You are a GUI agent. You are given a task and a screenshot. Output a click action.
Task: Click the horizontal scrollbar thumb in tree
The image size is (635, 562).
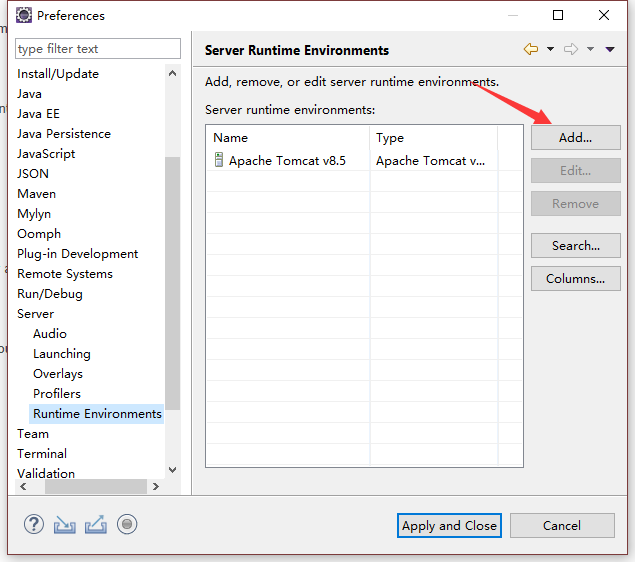pos(96,486)
